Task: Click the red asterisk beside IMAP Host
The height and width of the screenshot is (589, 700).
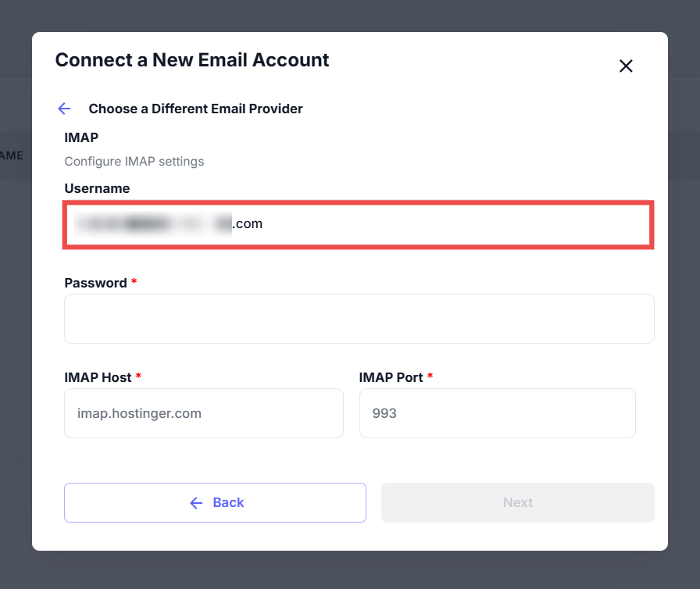Action: pyautogui.click(x=139, y=377)
